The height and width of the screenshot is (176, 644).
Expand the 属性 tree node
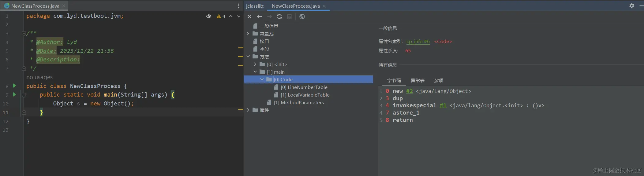click(248, 110)
